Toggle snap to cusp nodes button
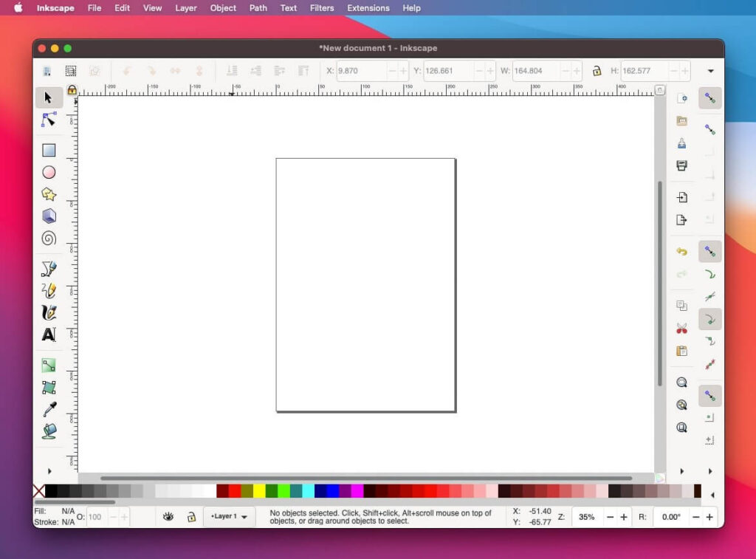756x559 pixels. (710, 319)
